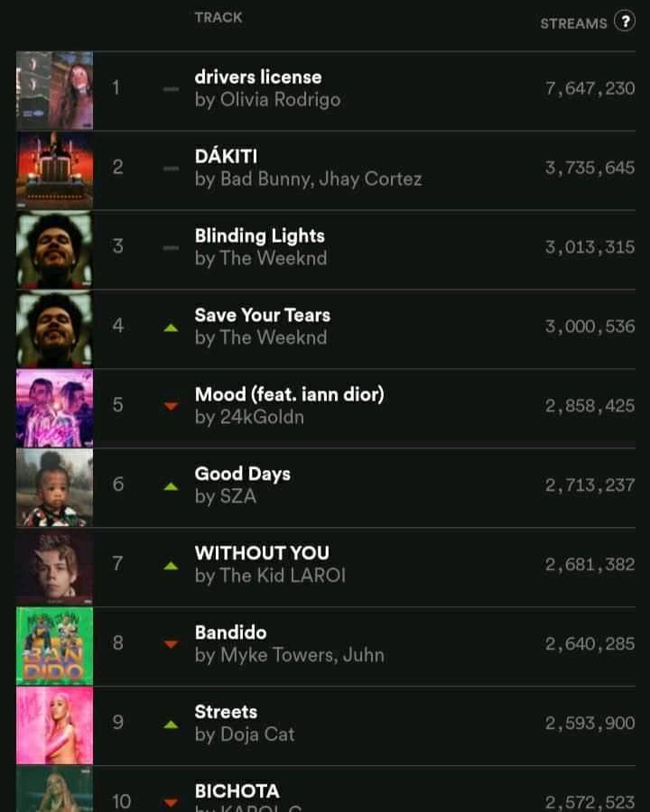The width and height of the screenshot is (650, 812).
Task: Click the up arrow beside Streets
Action: (171, 724)
